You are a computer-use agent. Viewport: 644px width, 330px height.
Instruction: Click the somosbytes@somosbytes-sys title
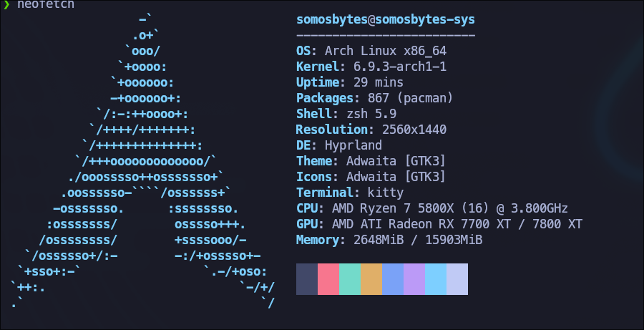pyautogui.click(x=386, y=19)
